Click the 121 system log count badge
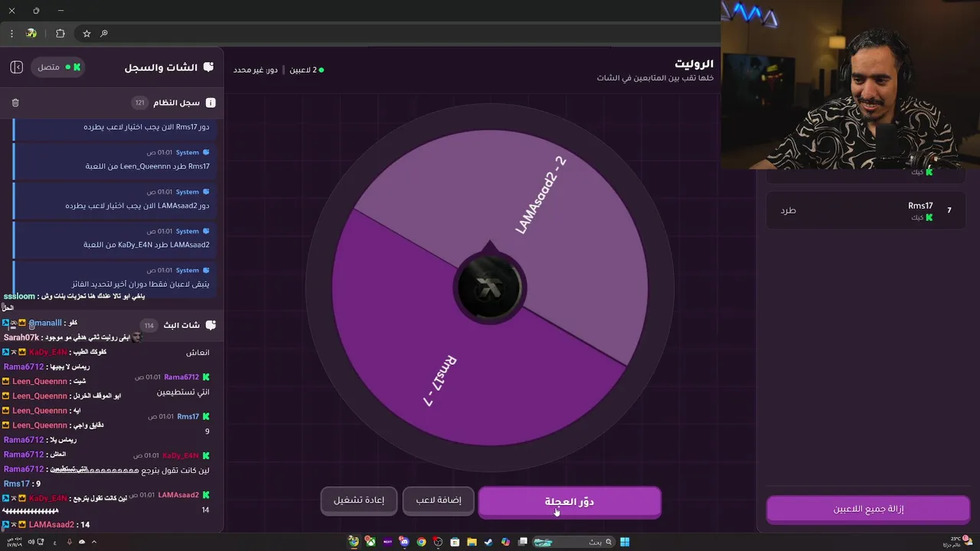 (x=139, y=103)
